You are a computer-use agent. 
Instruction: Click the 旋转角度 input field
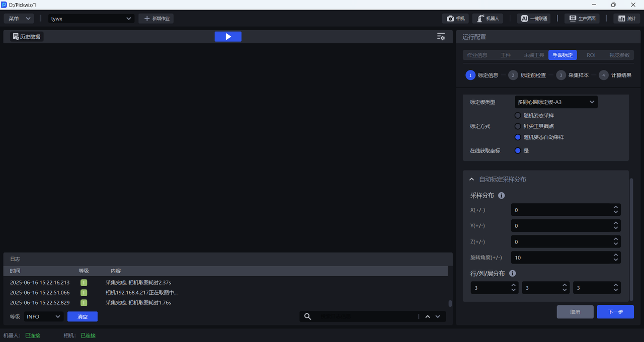click(561, 258)
